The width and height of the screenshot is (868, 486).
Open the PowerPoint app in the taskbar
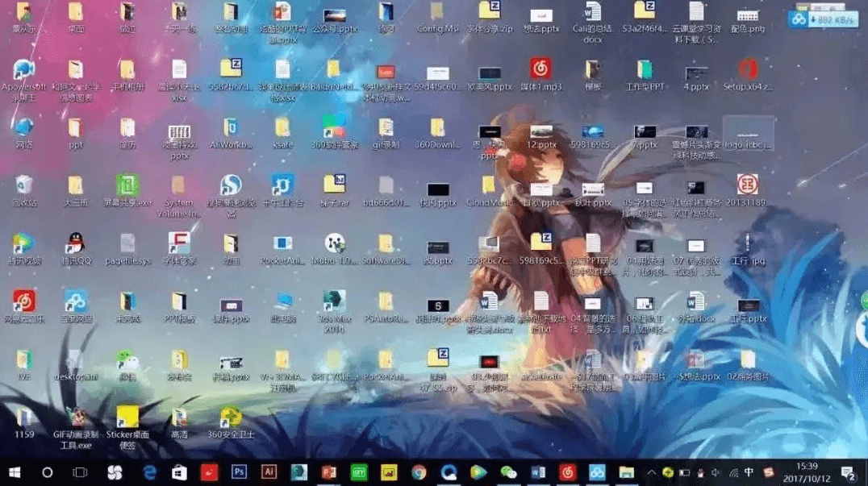(329, 471)
